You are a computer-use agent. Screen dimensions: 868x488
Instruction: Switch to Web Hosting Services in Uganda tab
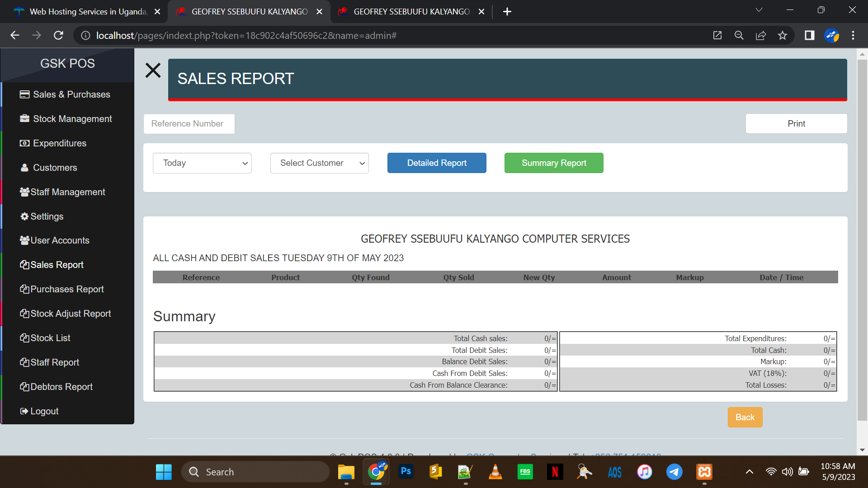88,12
